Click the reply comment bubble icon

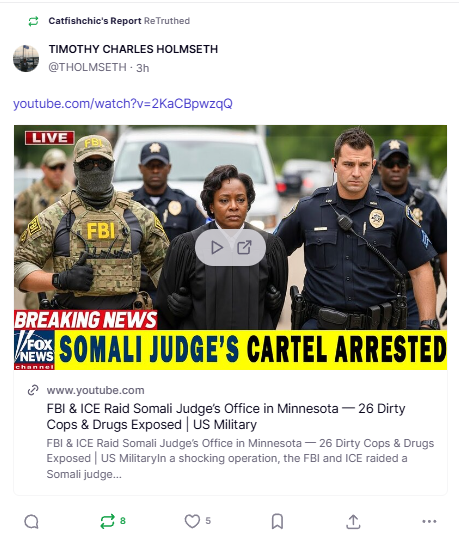pos(31,521)
